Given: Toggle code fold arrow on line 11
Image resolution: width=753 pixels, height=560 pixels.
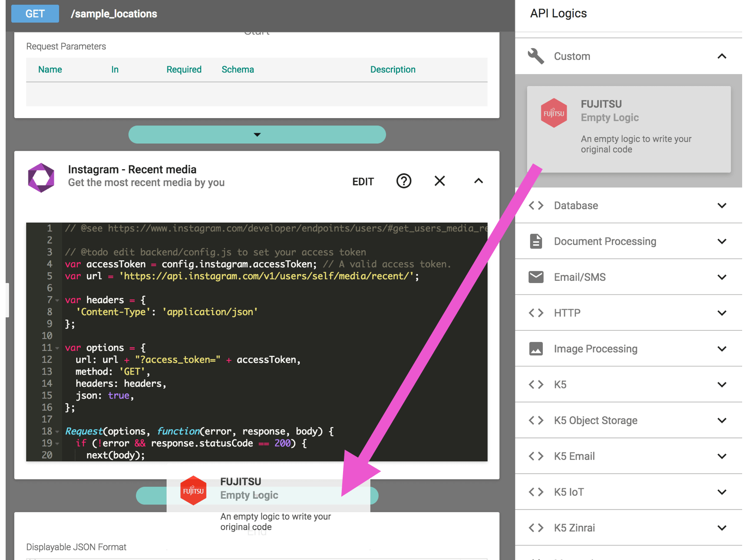Looking at the screenshot, I should coord(57,348).
